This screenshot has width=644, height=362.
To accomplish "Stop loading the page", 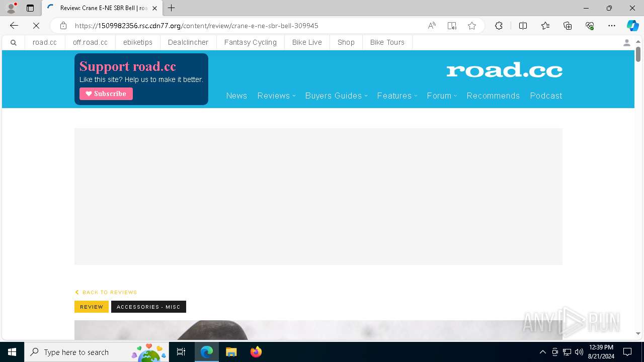I will (36, 26).
